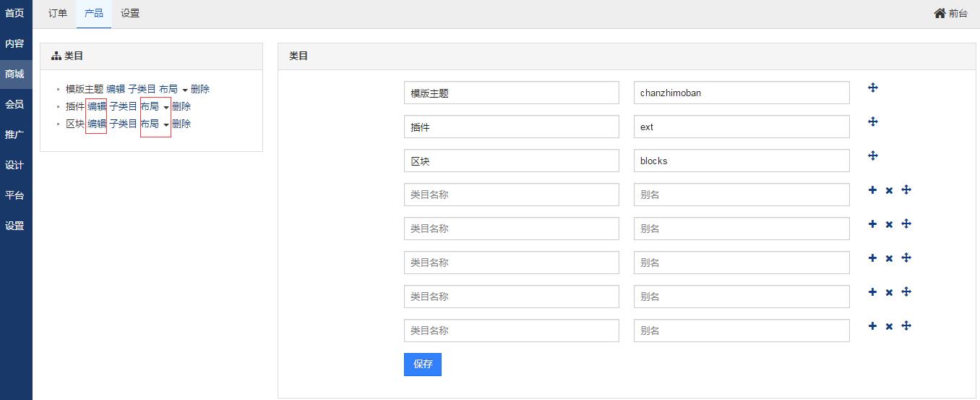The width and height of the screenshot is (980, 400).
Task: Click the move icon on the last empty category row
Action: point(906,326)
